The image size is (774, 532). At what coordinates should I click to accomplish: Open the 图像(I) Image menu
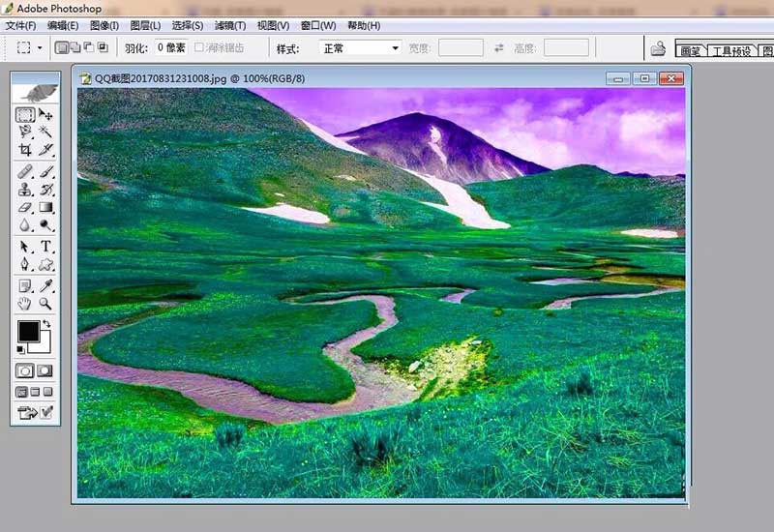point(104,25)
